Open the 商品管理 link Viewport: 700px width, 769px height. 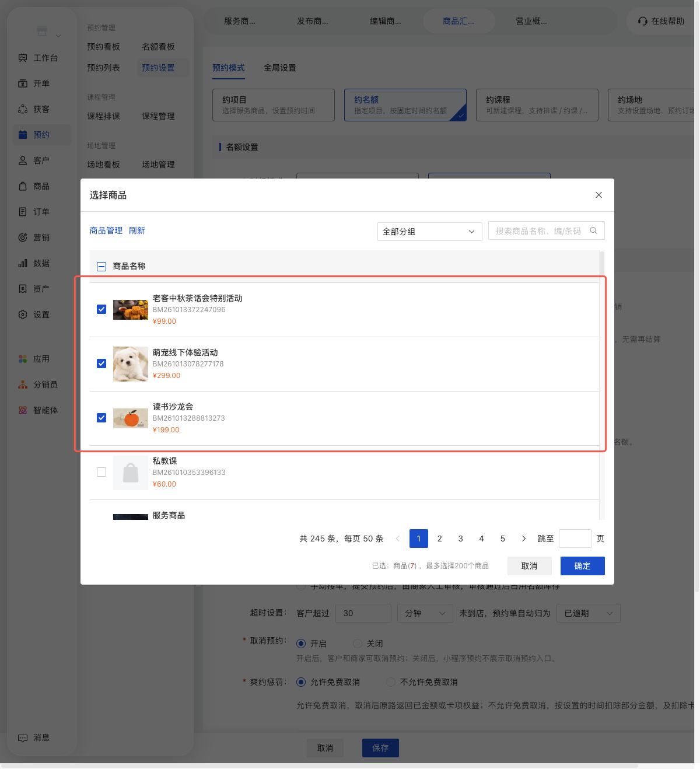(x=106, y=230)
